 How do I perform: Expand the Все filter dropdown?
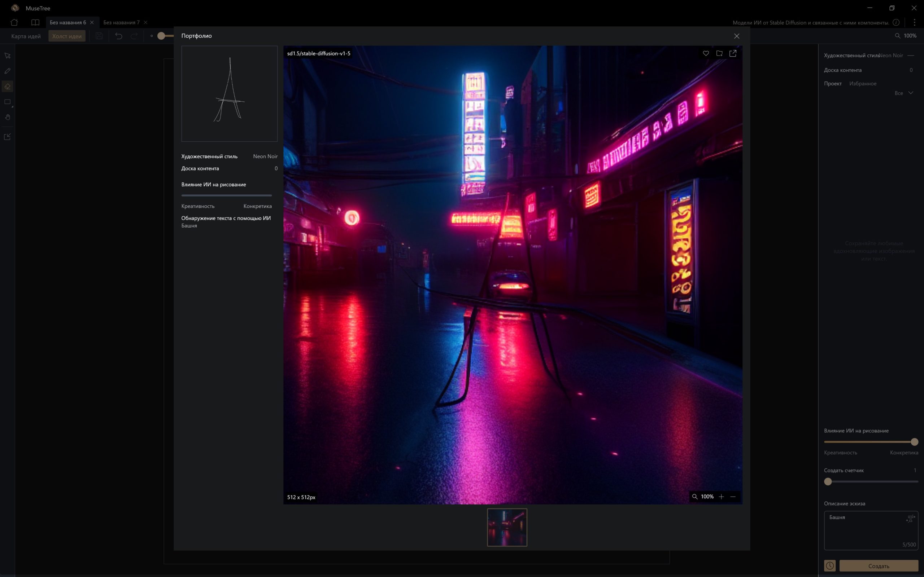tap(904, 93)
